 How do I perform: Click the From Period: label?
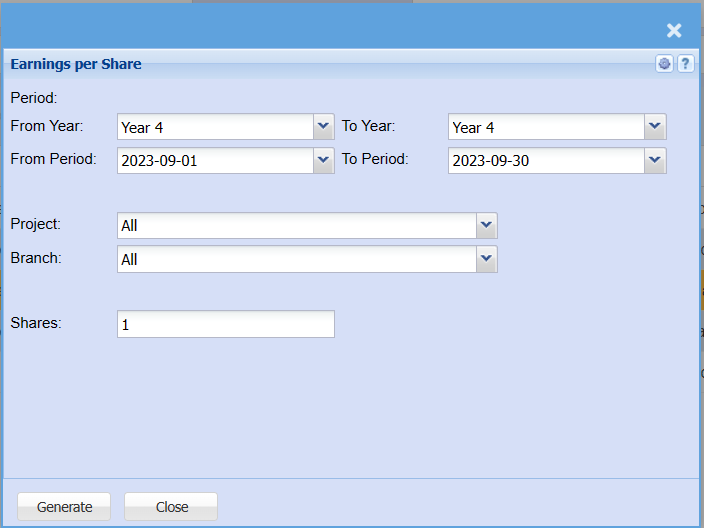tap(53, 159)
